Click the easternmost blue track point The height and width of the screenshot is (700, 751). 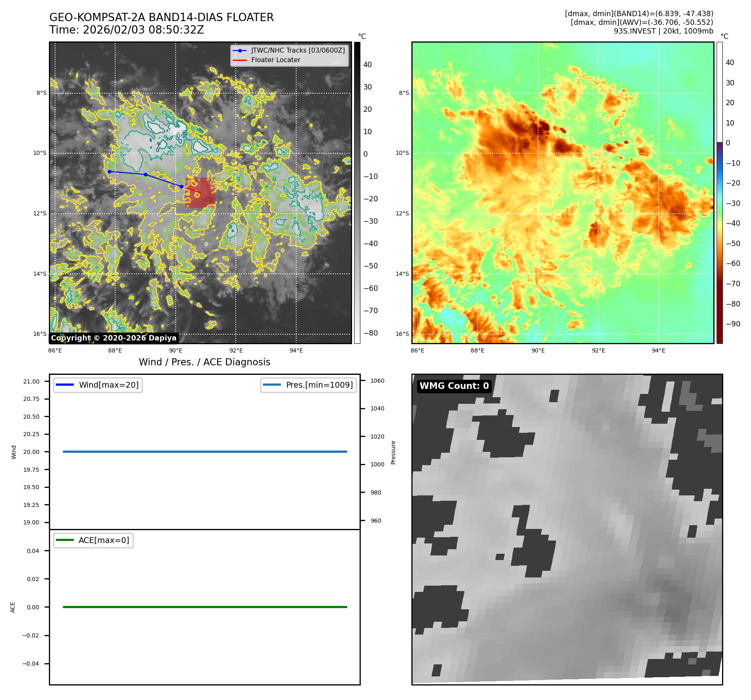[x=181, y=186]
